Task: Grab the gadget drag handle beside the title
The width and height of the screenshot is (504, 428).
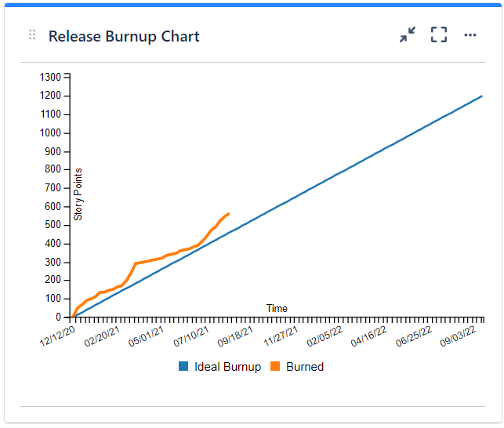Action: (32, 34)
